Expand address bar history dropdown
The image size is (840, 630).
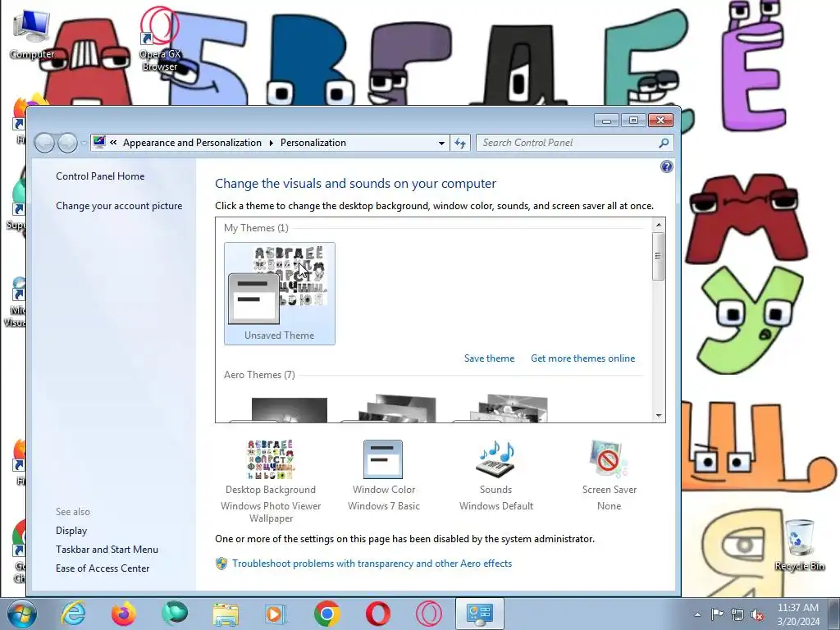(x=441, y=143)
